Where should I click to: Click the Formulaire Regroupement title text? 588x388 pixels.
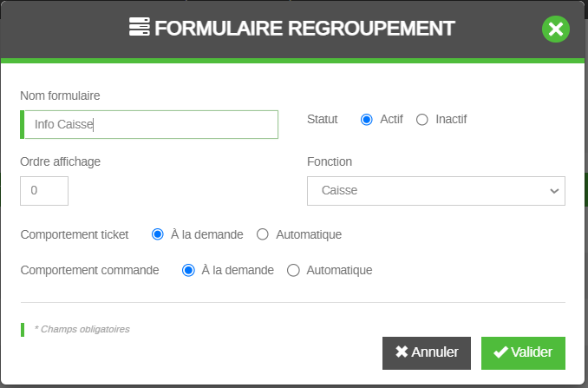[x=304, y=28]
